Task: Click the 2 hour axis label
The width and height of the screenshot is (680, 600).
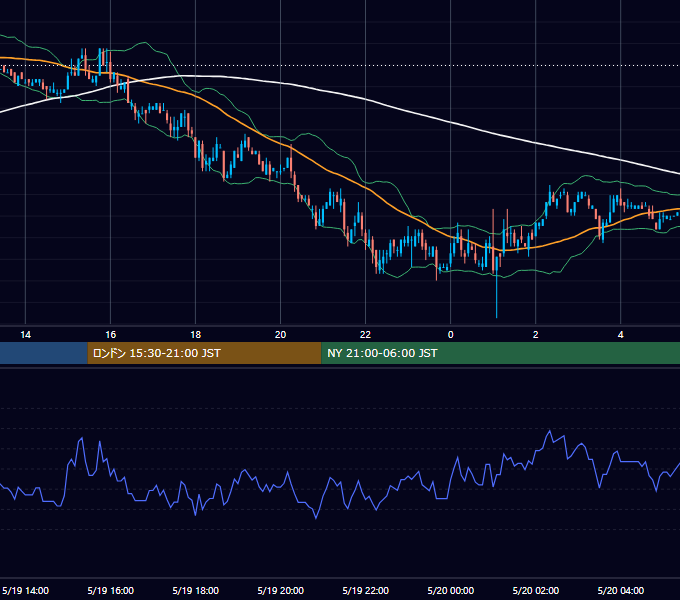Action: (536, 335)
